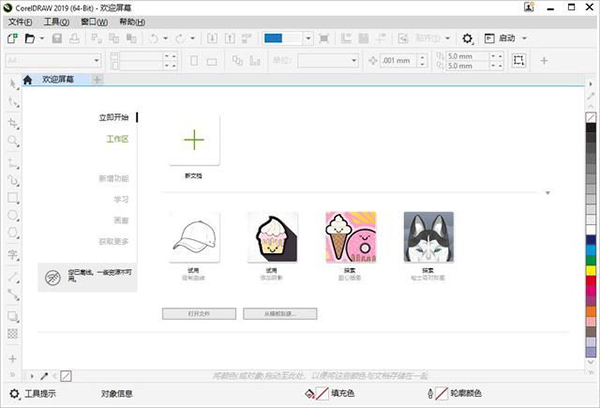
Task: Open the page size dropdown
Action: click(x=96, y=60)
